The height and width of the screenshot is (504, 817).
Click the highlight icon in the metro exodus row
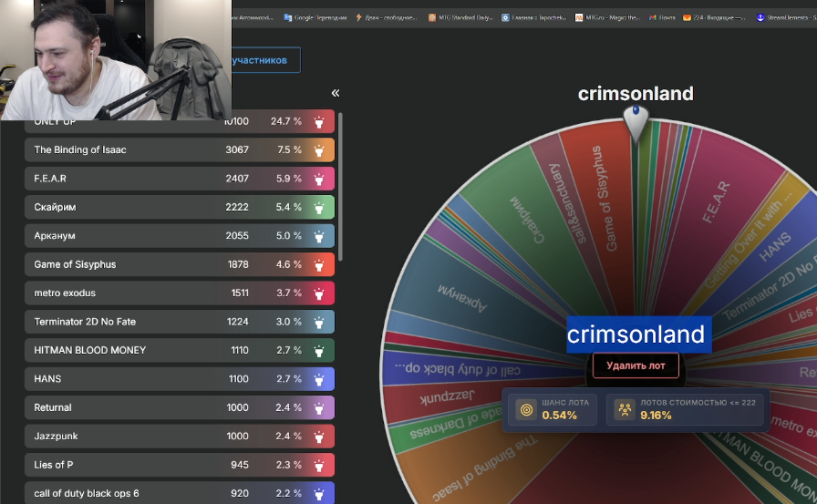319,293
